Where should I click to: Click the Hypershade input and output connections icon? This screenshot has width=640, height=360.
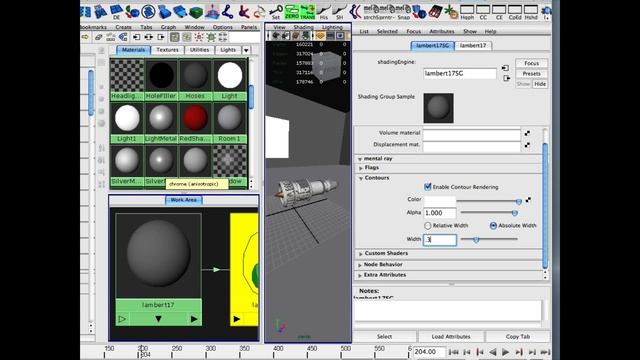tap(149, 37)
